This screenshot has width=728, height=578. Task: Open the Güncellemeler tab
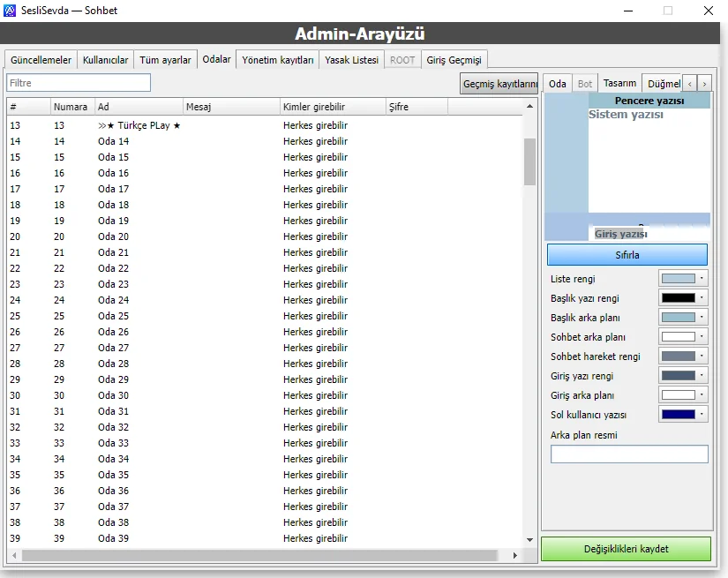pos(41,60)
